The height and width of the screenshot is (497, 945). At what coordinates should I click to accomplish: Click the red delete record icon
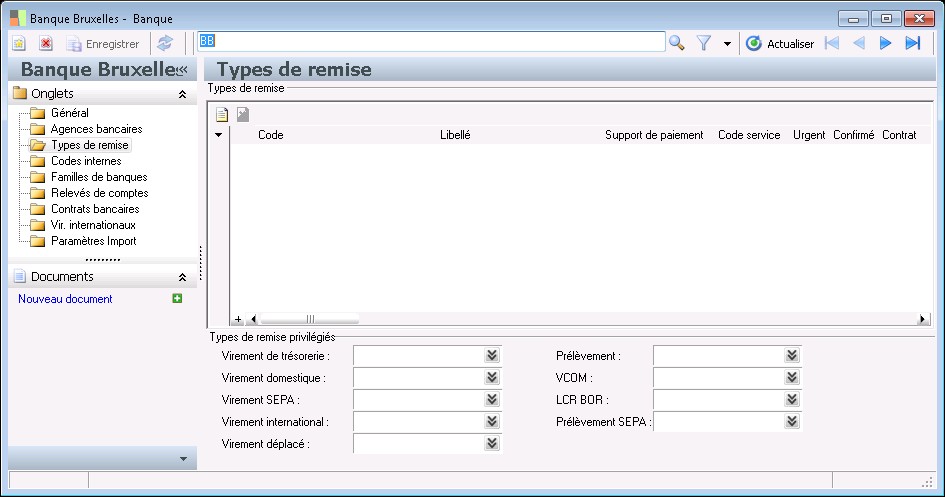46,43
